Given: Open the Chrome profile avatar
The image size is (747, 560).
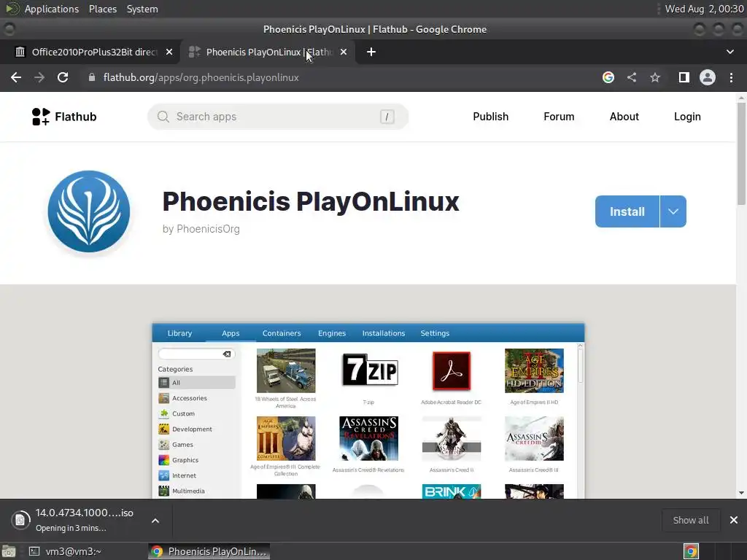Looking at the screenshot, I should [708, 77].
